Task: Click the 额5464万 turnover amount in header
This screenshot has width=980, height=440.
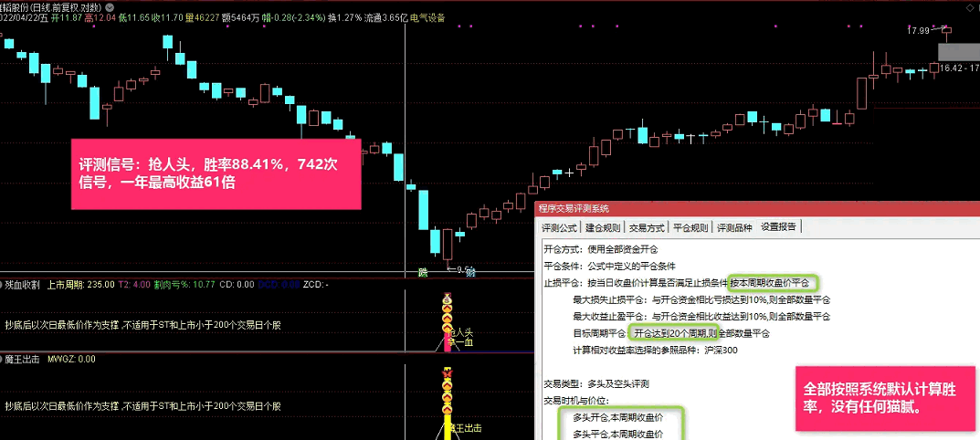Action: tap(240, 17)
